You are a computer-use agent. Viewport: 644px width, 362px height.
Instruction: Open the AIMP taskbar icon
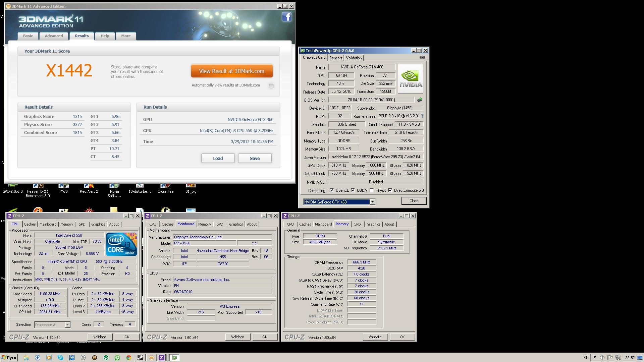(95, 358)
